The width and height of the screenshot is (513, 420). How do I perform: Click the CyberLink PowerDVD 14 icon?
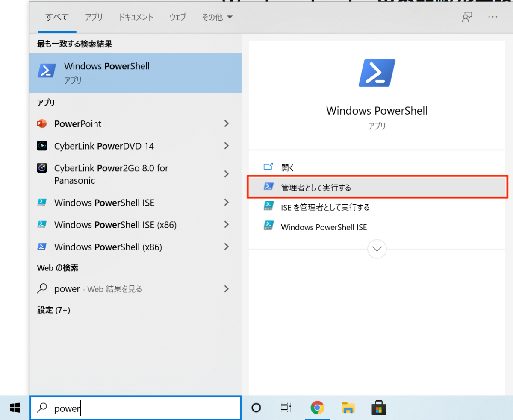click(42, 146)
